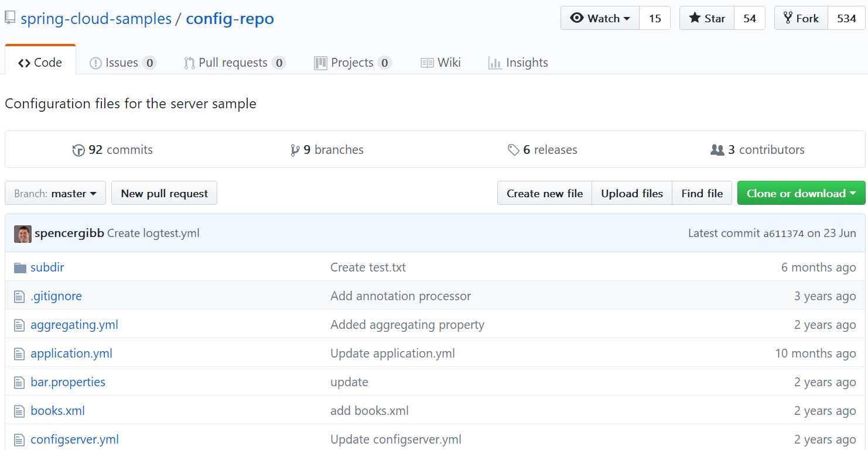The image size is (868, 450).
Task: Click the '6 months ago' timestamp
Action: tap(819, 267)
